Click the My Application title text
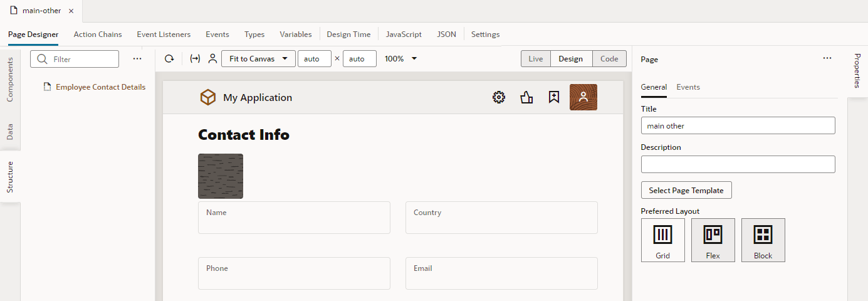 258,97
